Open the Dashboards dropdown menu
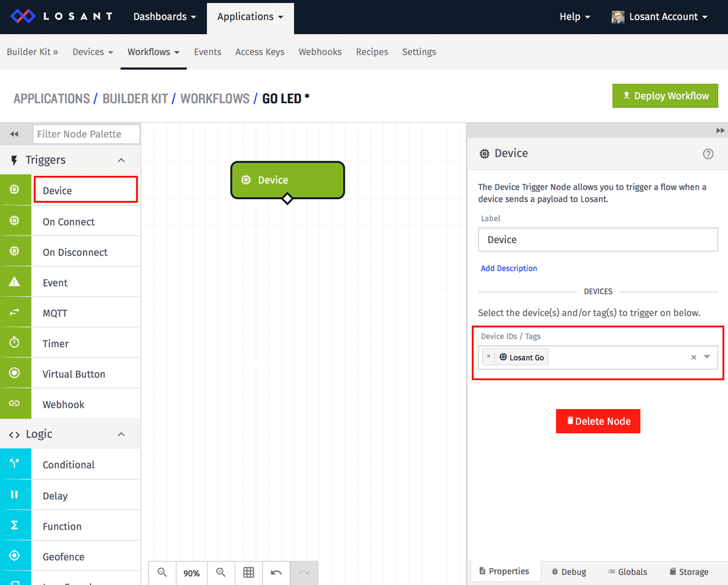This screenshot has height=585, width=728. coord(164,17)
